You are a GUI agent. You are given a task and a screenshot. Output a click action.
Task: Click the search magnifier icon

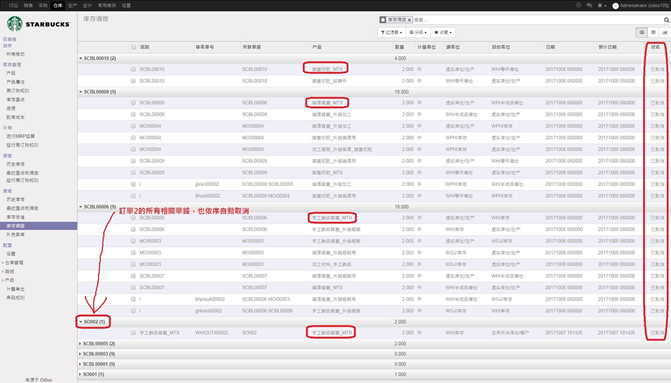pos(666,20)
